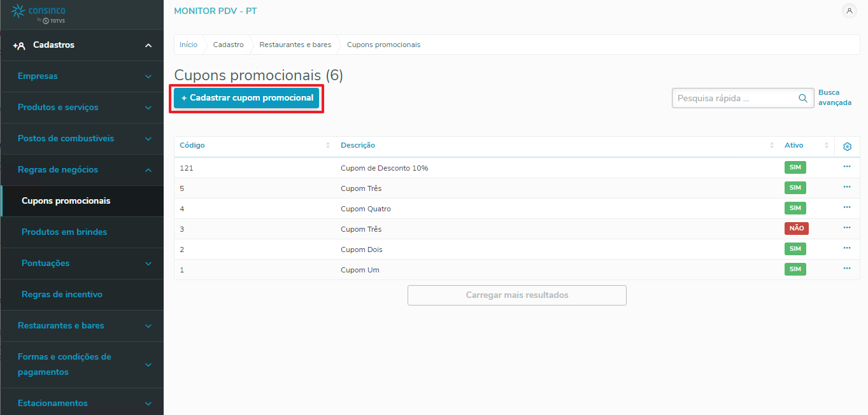Click SIM badge on Cupom Quatro row

pos(795,208)
